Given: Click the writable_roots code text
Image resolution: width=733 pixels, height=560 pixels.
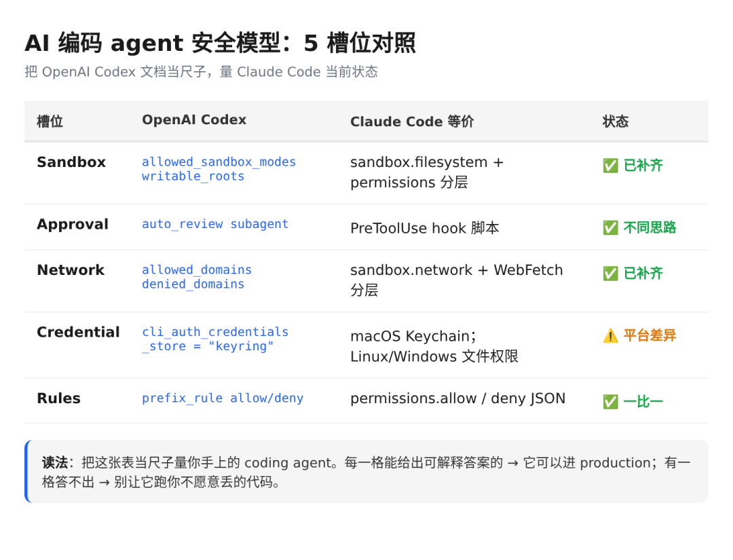Looking at the screenshot, I should [x=193, y=176].
